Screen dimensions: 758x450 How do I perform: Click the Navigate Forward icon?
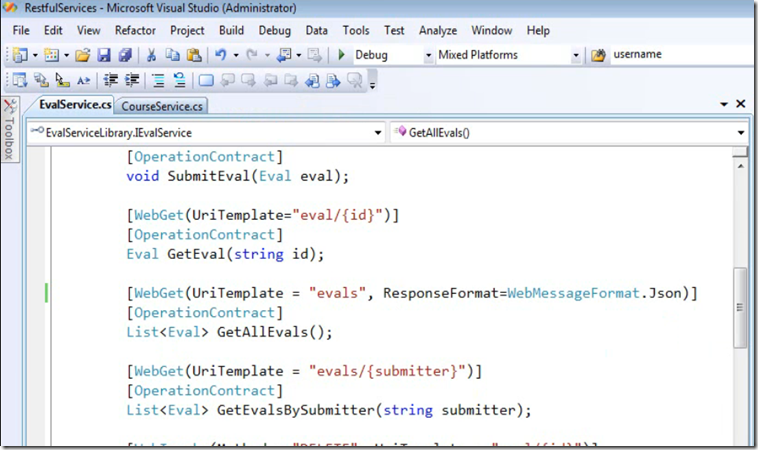(314, 55)
